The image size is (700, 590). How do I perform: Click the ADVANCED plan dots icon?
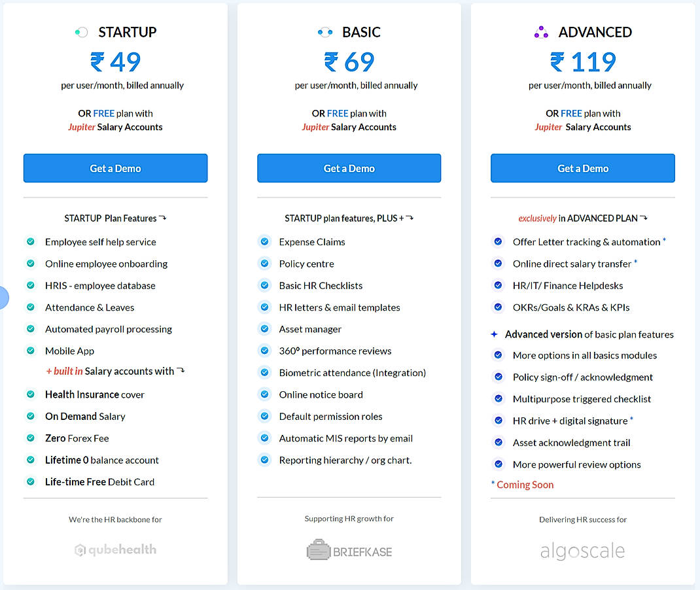[540, 31]
